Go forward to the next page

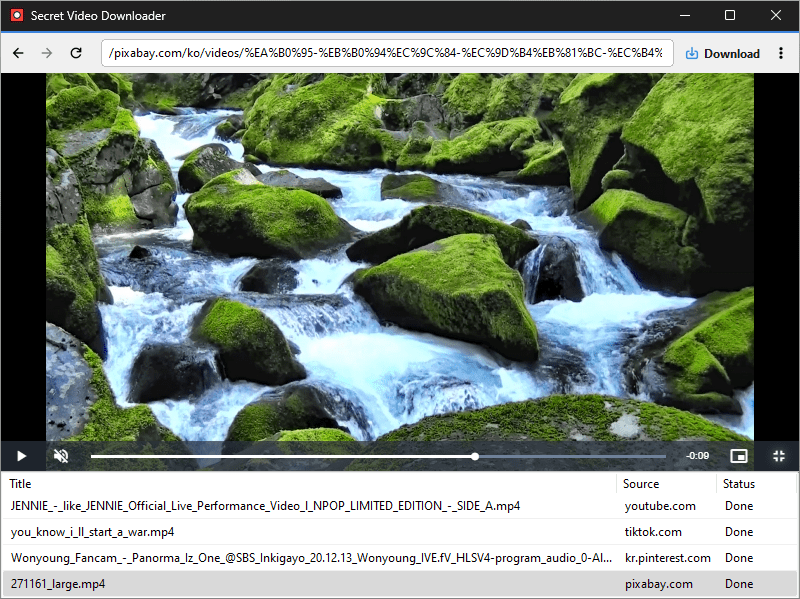click(47, 53)
